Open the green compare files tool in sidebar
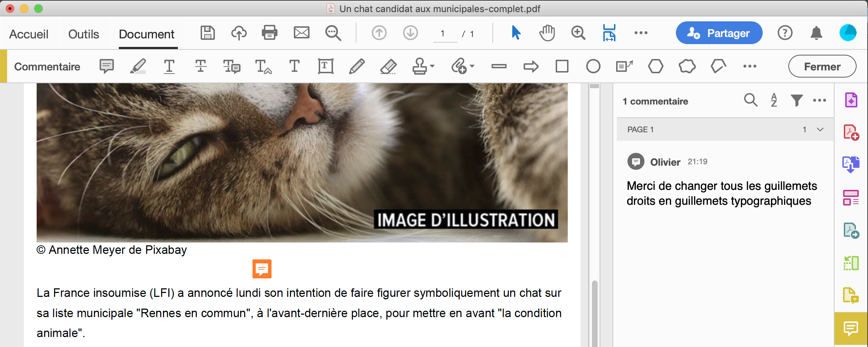The height and width of the screenshot is (347, 868). [x=851, y=263]
